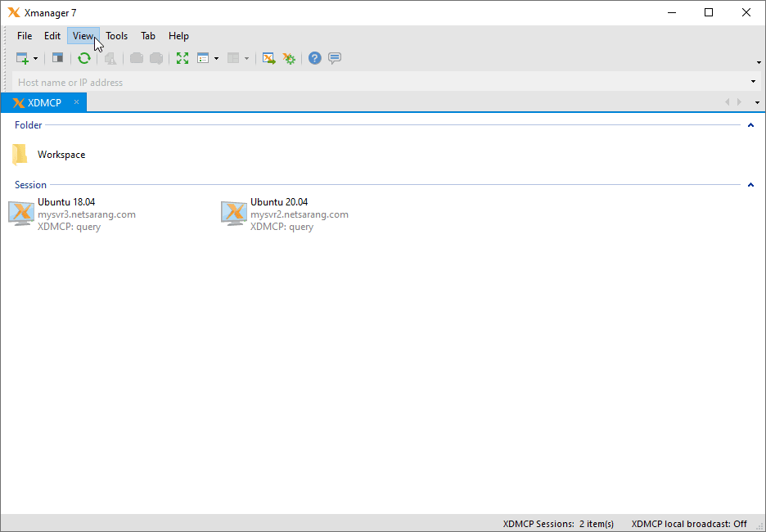Open the toolbar options overflow arrow

point(759,62)
